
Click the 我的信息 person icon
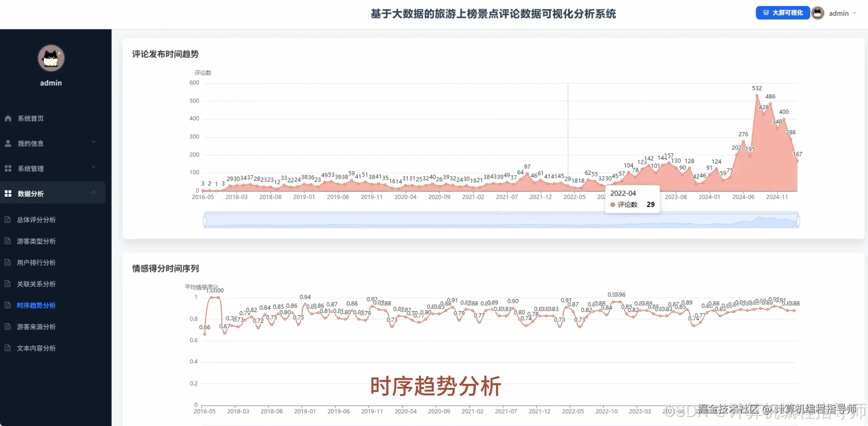click(8, 143)
